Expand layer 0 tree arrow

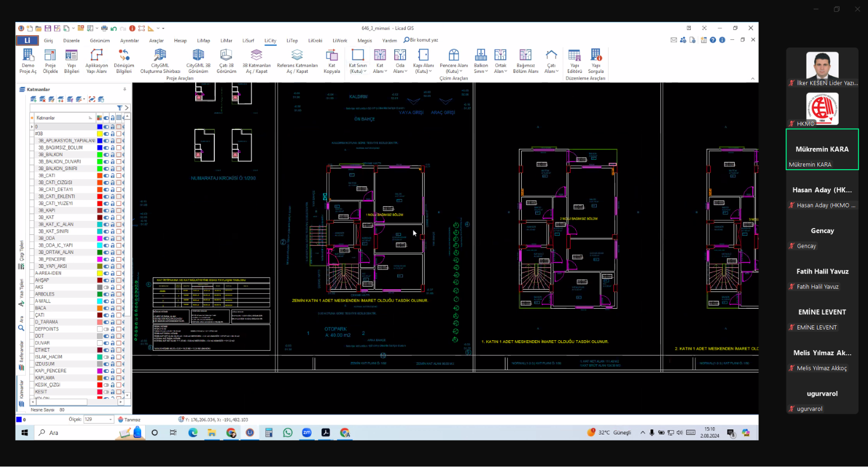[x=32, y=127]
